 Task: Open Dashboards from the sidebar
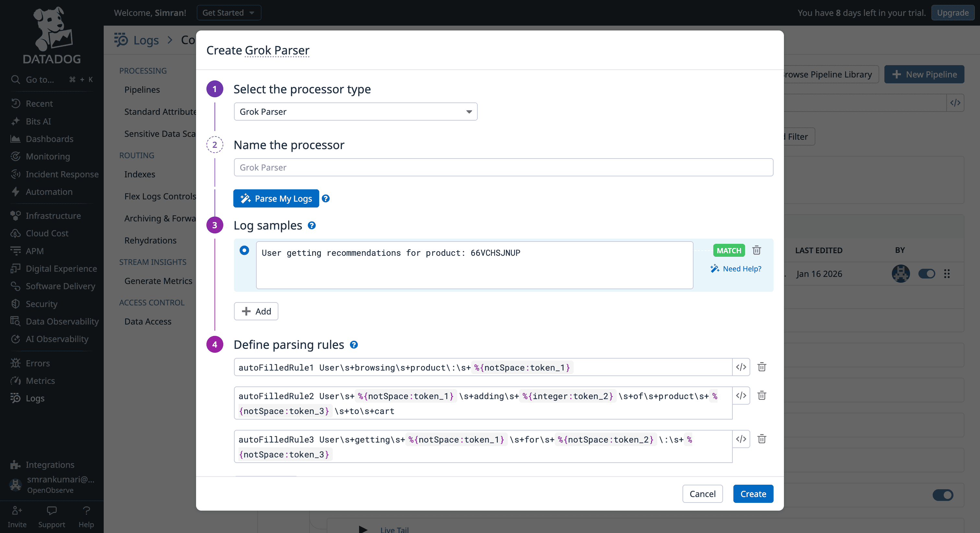pyautogui.click(x=50, y=138)
